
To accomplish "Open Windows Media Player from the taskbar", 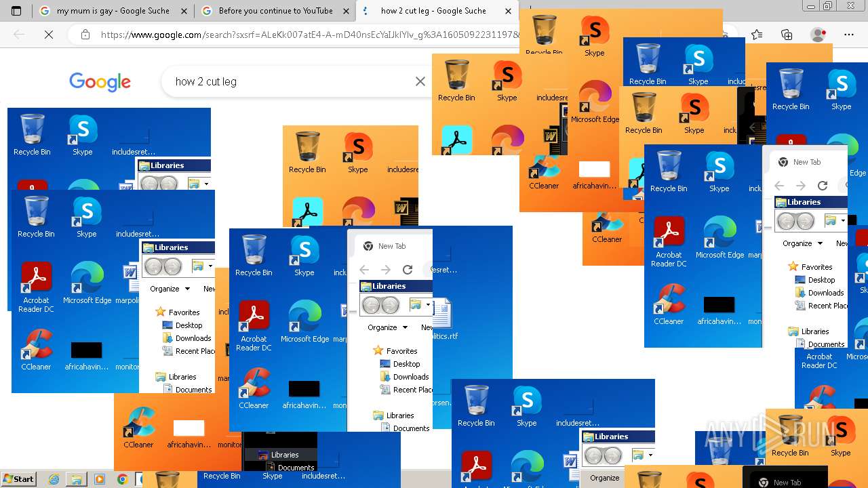I will [x=100, y=479].
